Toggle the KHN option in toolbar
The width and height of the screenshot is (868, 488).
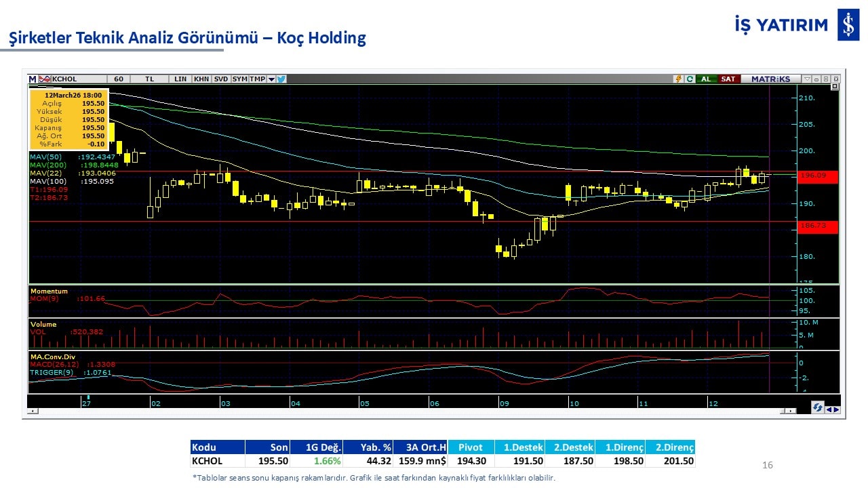201,79
